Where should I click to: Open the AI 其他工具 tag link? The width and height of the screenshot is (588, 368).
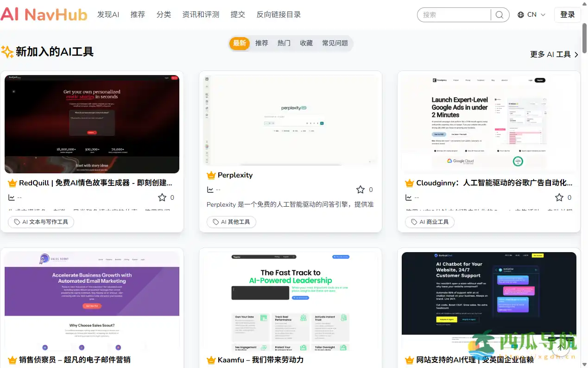coord(230,222)
